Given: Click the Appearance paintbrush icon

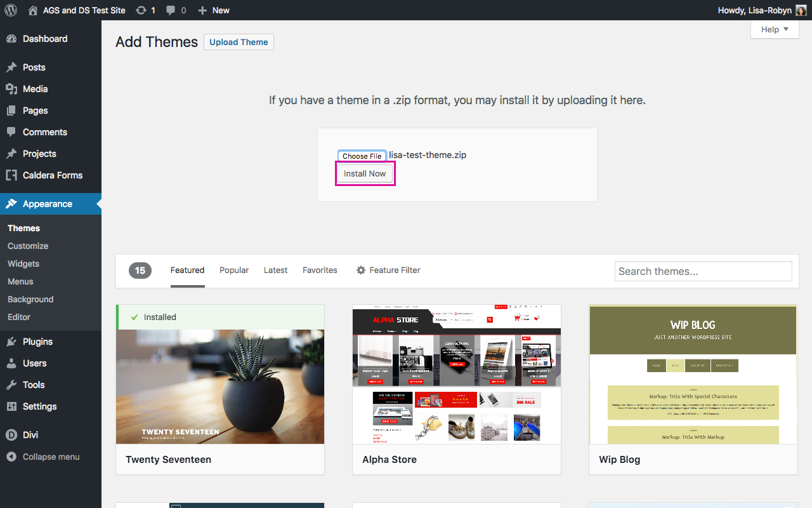Looking at the screenshot, I should coord(11,204).
